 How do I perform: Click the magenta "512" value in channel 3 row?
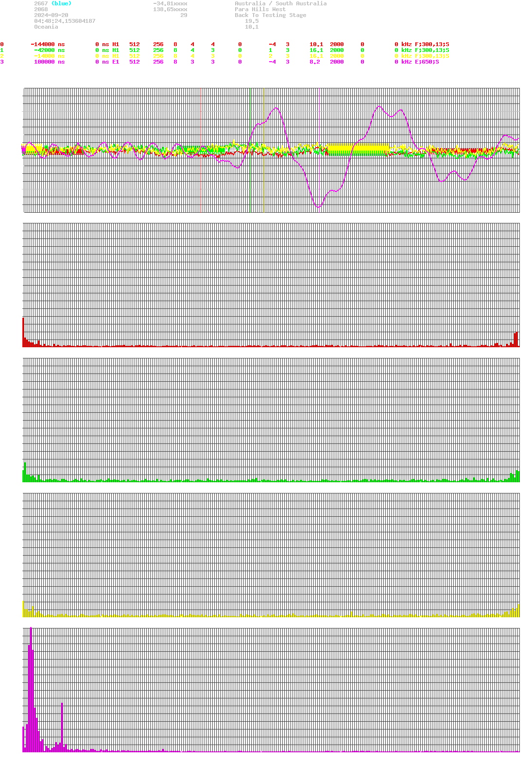click(x=135, y=62)
